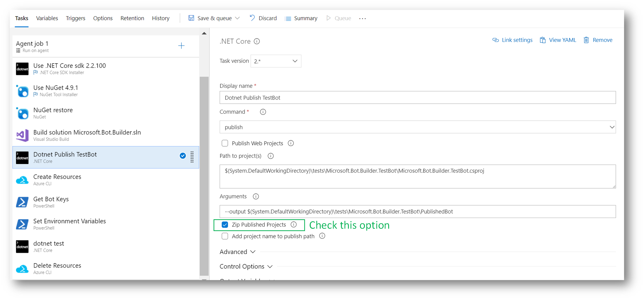Enable Publish Web Projects checkbox
The height and width of the screenshot is (300, 644).
point(225,143)
